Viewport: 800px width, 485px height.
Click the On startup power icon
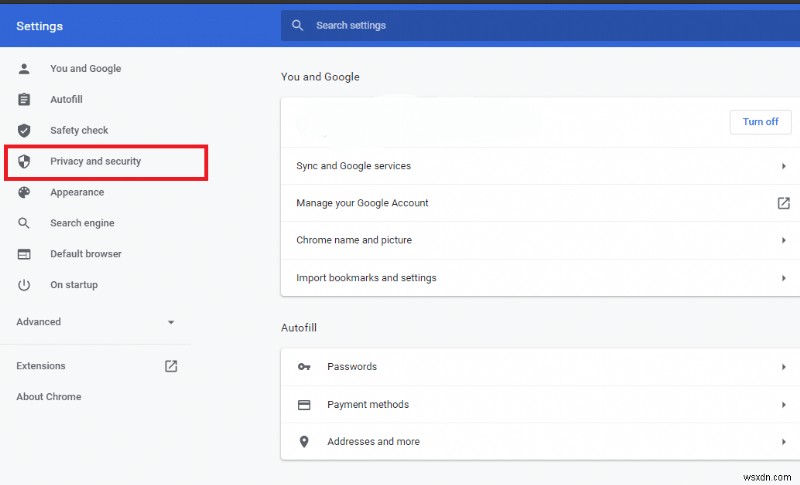(x=25, y=286)
